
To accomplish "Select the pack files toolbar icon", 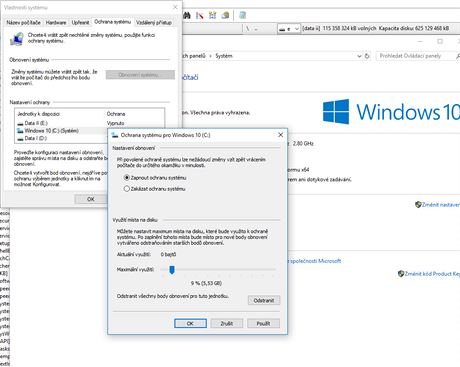I will pyautogui.click(x=225, y=15).
